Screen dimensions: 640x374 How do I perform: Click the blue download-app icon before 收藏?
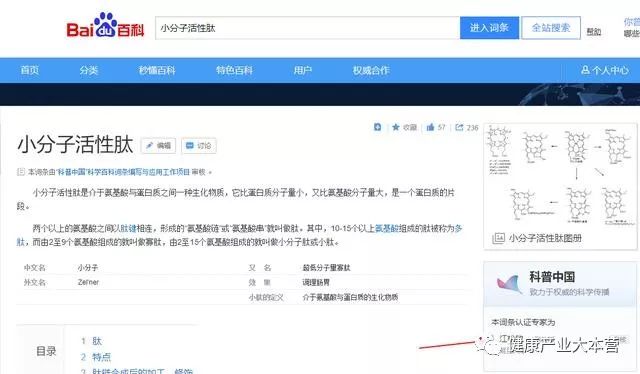378,127
